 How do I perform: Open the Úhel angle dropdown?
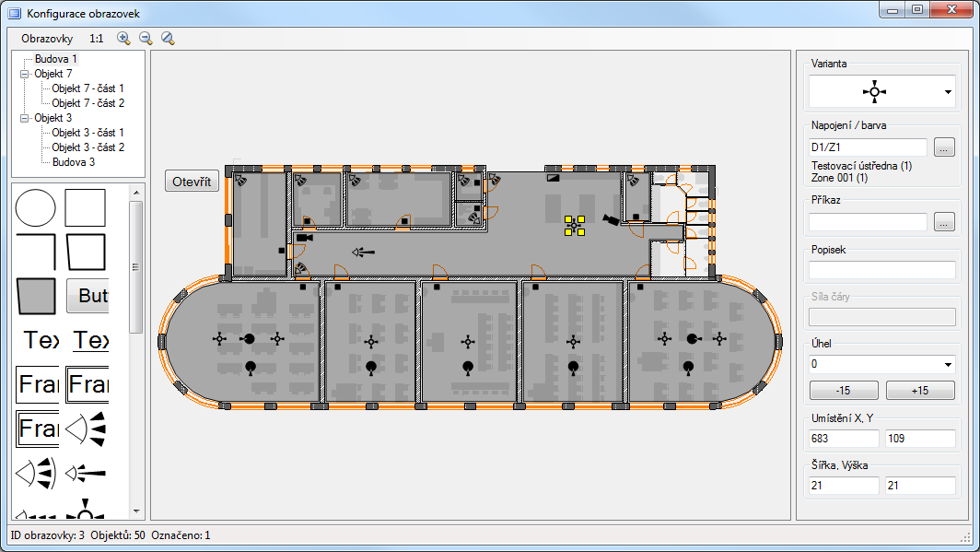pos(947,364)
